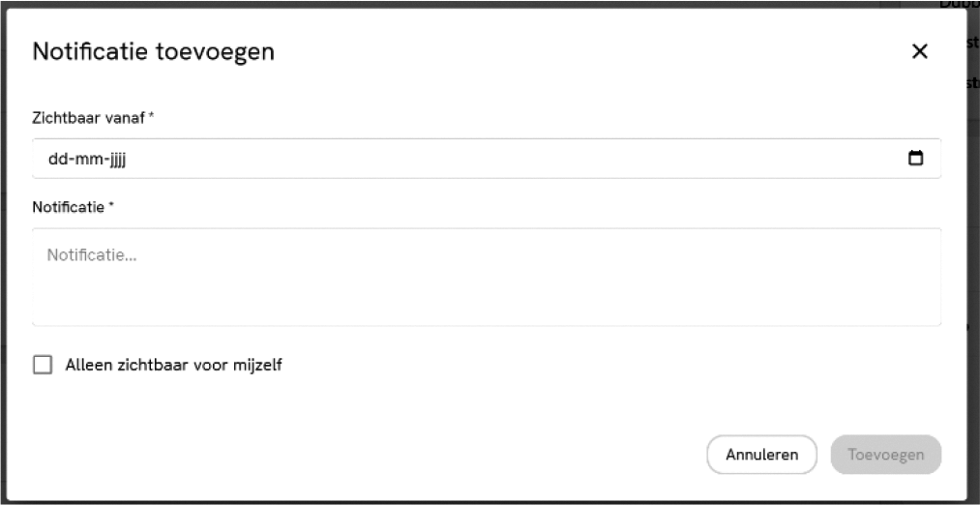The width and height of the screenshot is (980, 505).
Task: Click the asterisk beside Zichtbaar vanaf
Action: click(151, 116)
